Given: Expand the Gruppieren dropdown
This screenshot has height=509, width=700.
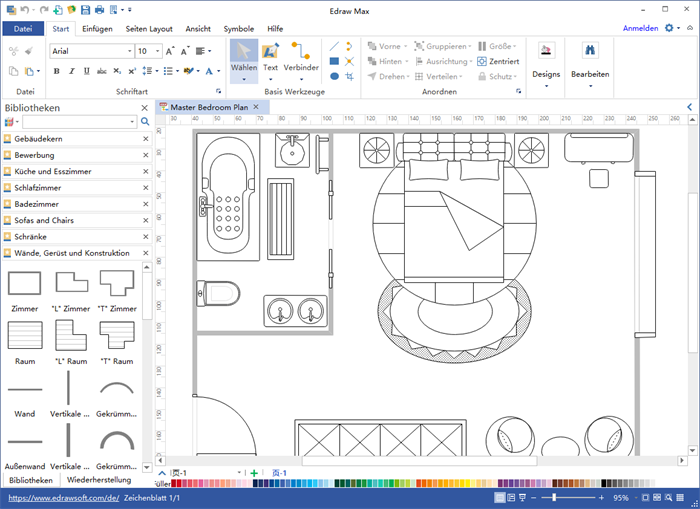Looking at the screenshot, I should click(471, 46).
